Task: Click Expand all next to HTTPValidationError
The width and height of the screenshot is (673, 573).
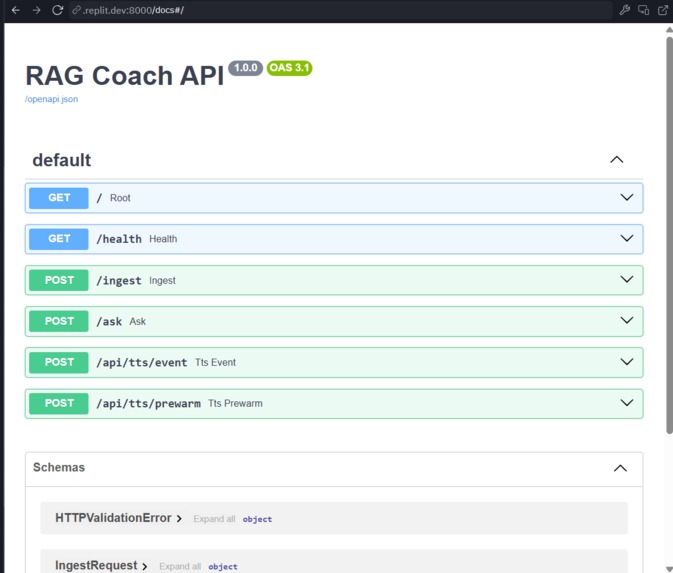Action: click(x=214, y=519)
